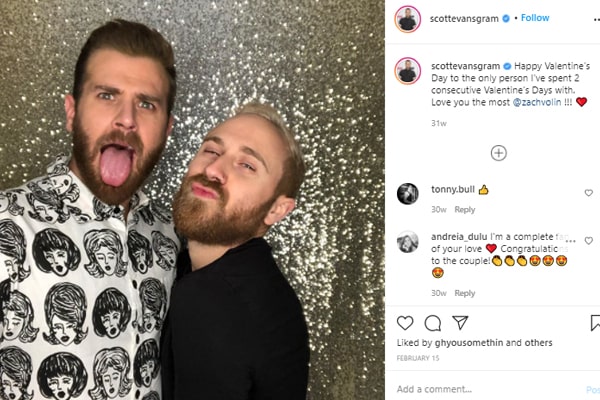Open tonny.bull username link

tap(453, 189)
